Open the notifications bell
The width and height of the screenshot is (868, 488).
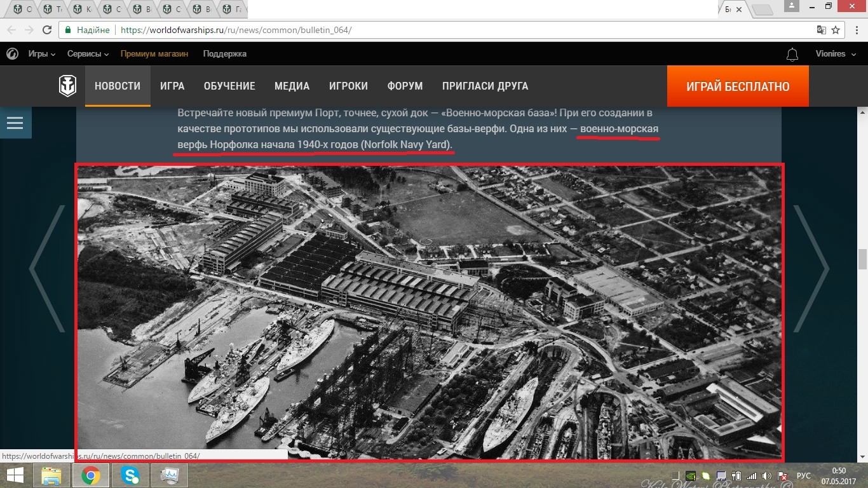point(792,55)
